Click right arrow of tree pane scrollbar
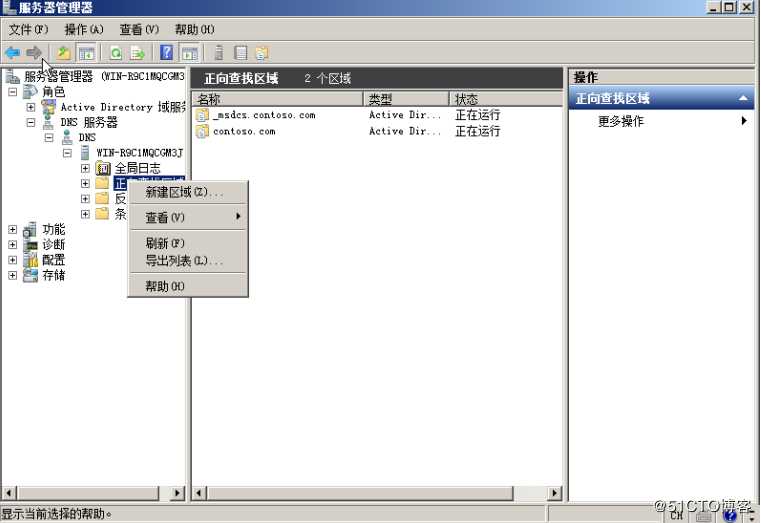 coord(177,493)
